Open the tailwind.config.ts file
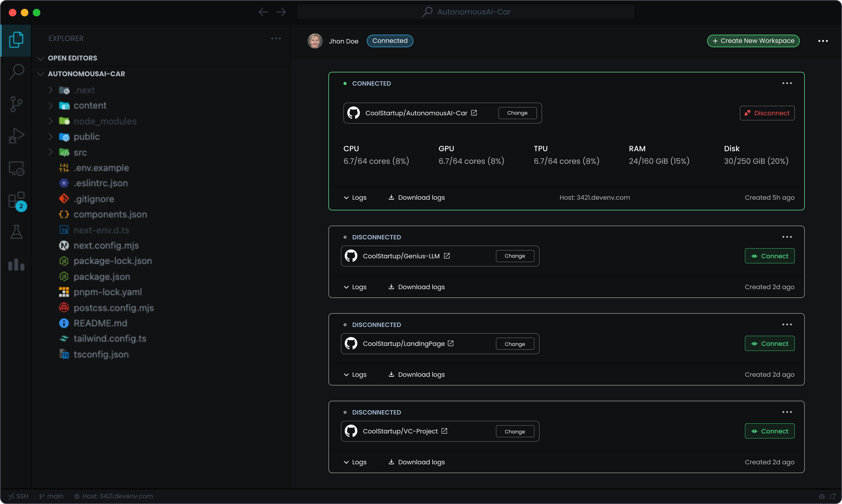 103,339
